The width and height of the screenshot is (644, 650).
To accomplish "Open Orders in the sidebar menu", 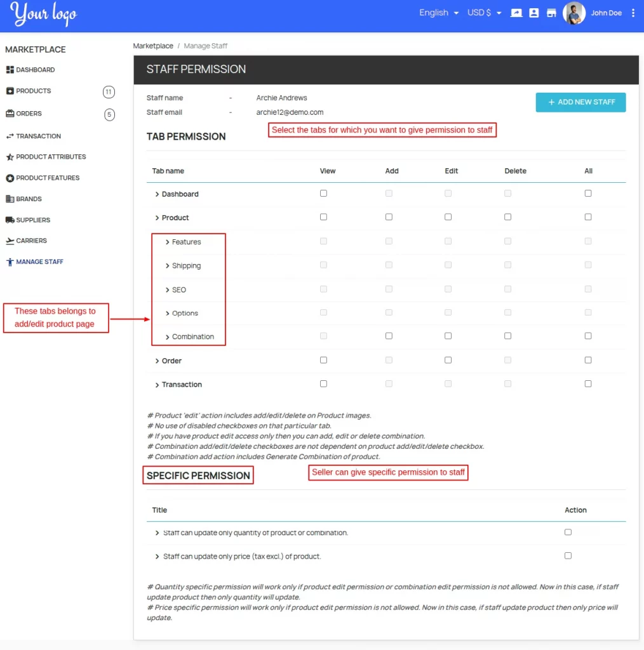I will (29, 113).
